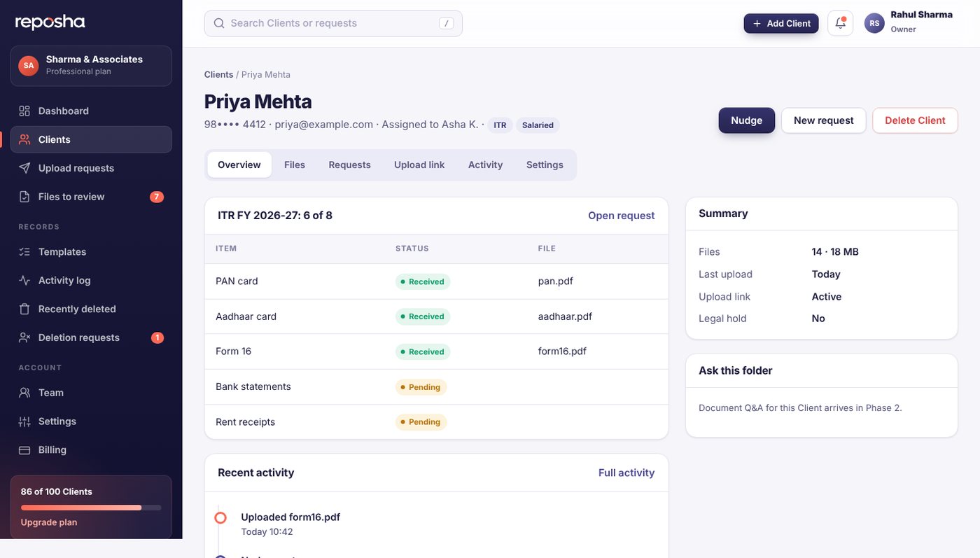Screen dimensions: 980x558
Task: Click the Billing card icon in sidebar
Action: click(24, 450)
